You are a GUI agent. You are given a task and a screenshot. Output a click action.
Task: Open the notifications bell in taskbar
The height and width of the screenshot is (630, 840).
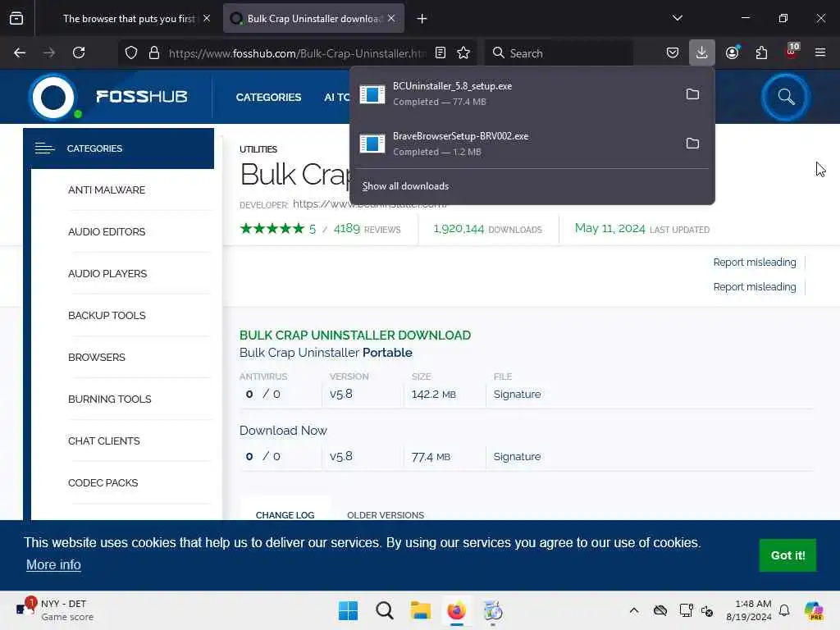(x=784, y=610)
